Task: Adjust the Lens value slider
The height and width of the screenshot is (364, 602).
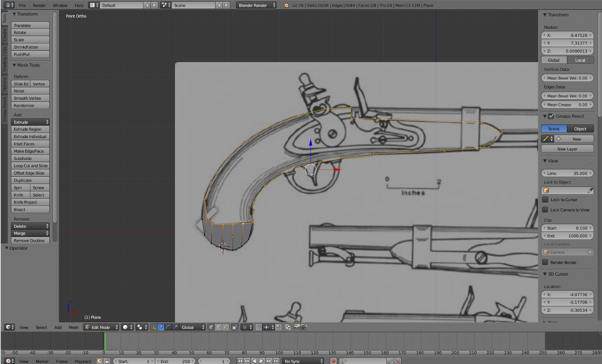Action: pyautogui.click(x=567, y=173)
